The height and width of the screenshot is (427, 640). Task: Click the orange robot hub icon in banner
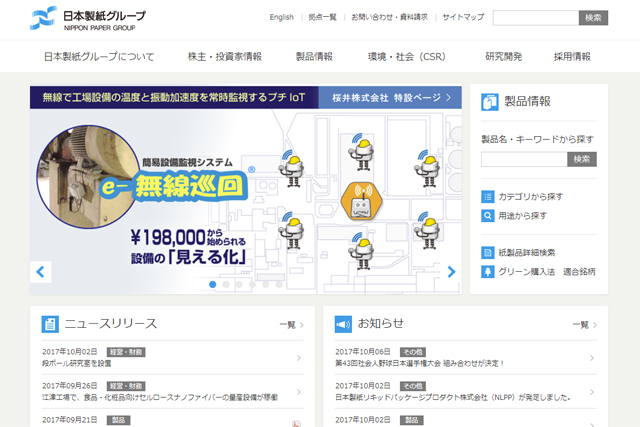(362, 201)
